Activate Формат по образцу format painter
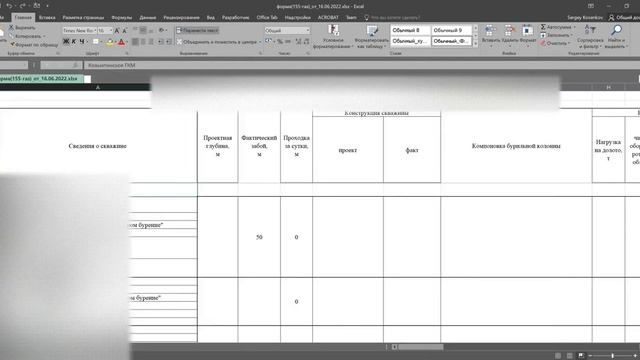The width and height of the screenshot is (640, 360). pos(33,44)
